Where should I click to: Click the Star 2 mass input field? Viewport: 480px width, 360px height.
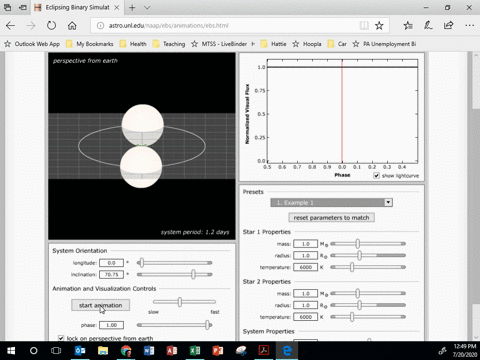[306, 293]
